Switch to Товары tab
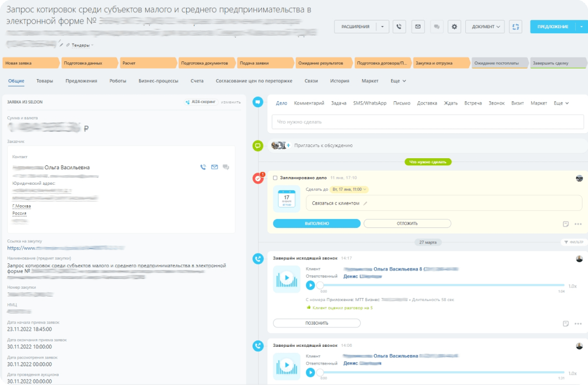Image resolution: width=588 pixels, height=385 pixels. pos(45,81)
